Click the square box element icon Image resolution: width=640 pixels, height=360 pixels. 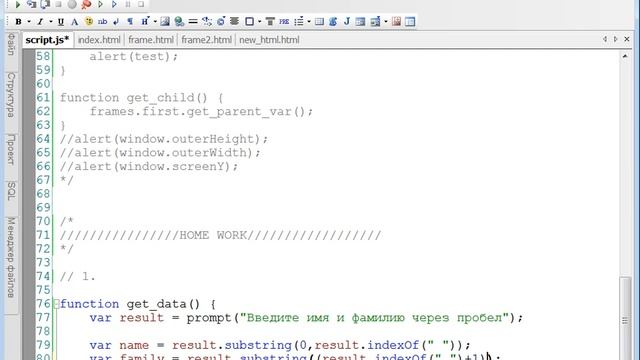(x=249, y=22)
